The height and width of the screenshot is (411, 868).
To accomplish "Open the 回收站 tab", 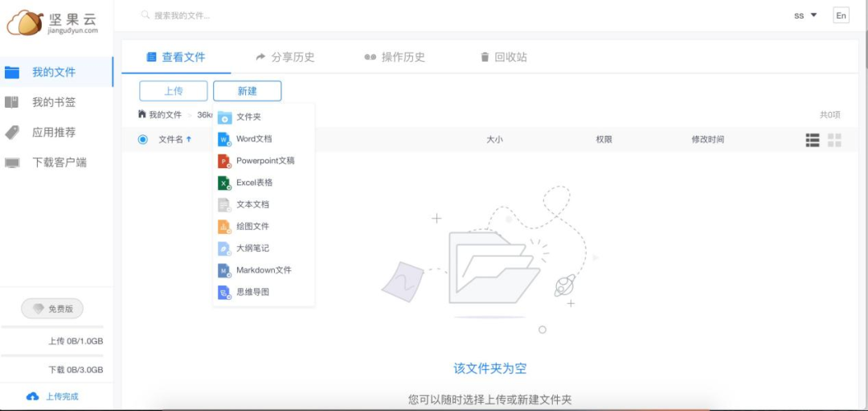I will click(x=504, y=57).
